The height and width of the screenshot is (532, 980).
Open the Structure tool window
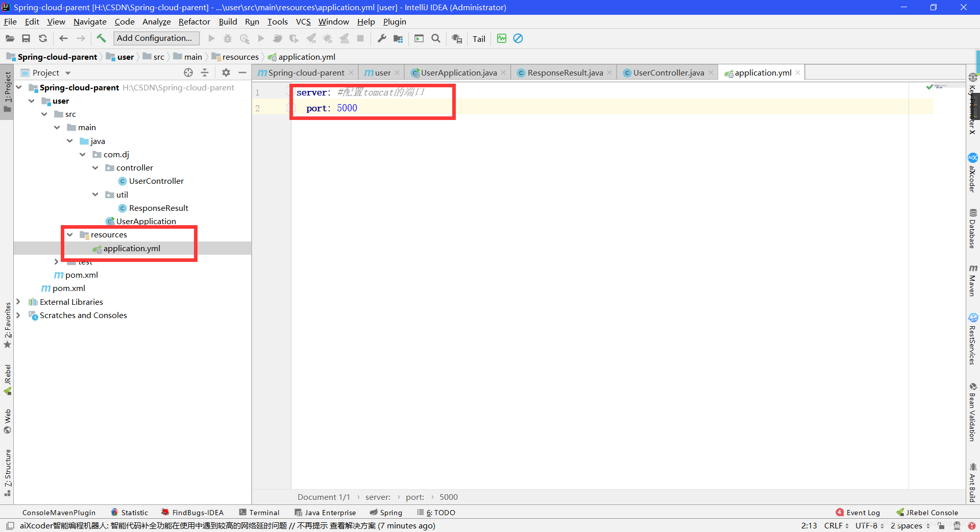click(7, 472)
